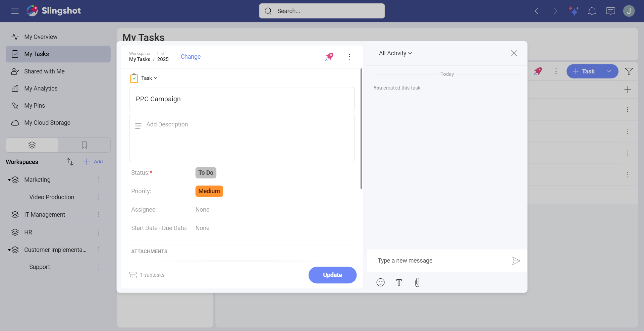This screenshot has width=644, height=331.
Task: Click the search magnifier icon
Action: click(268, 11)
